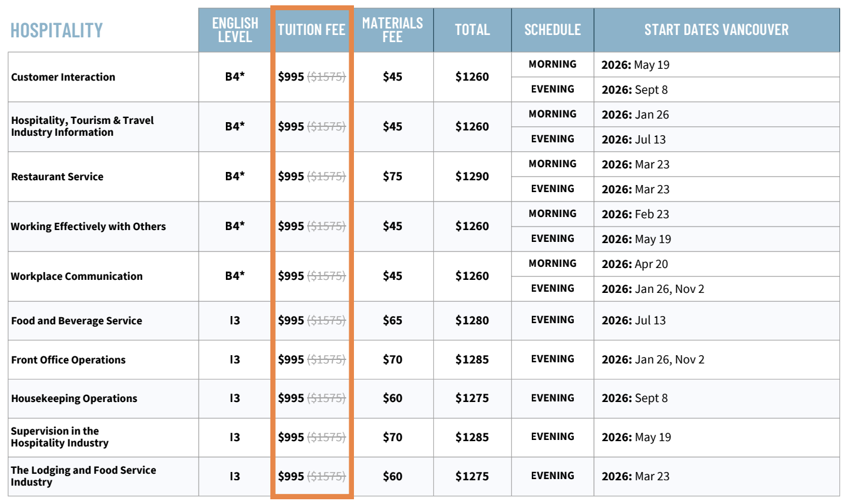Select the $75 materials fee cell
849x504 pixels.
pos(392,177)
